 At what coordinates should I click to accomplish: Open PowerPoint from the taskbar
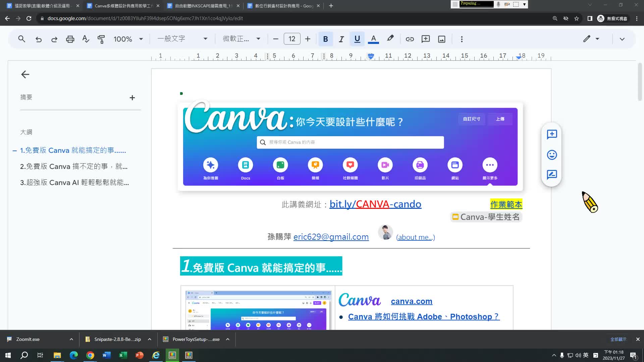coord(139,355)
